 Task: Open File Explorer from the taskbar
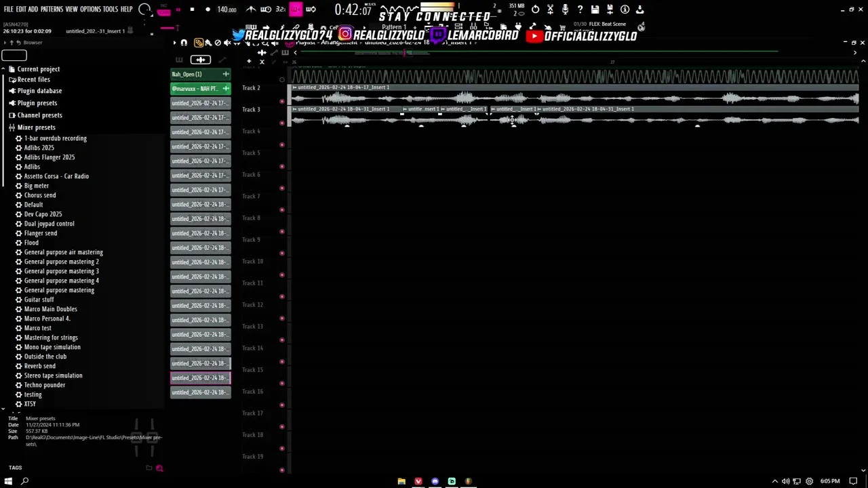tap(401, 481)
